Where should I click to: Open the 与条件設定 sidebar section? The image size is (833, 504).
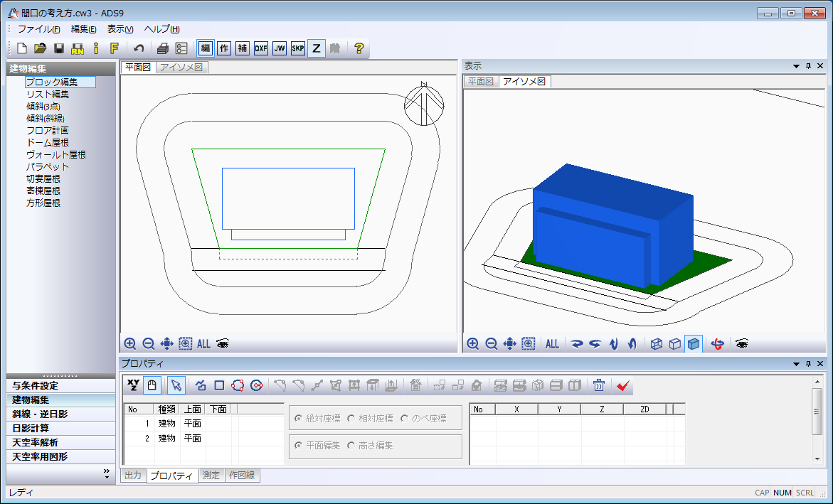tap(60, 385)
